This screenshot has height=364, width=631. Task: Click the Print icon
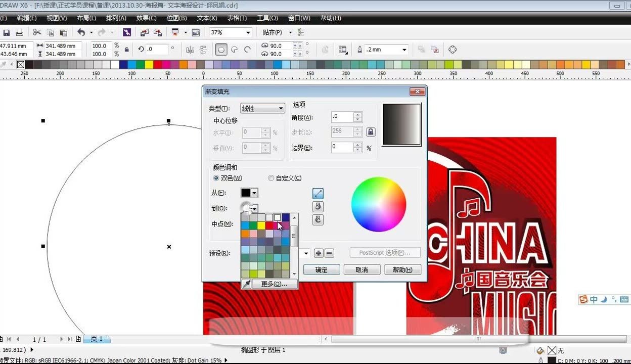click(x=20, y=32)
